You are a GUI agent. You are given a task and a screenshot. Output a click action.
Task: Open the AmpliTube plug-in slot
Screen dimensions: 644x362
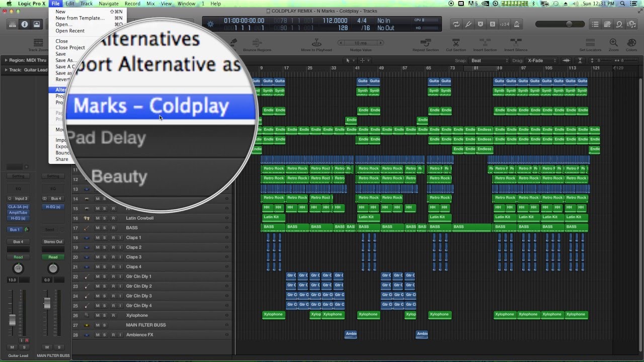pyautogui.click(x=18, y=213)
